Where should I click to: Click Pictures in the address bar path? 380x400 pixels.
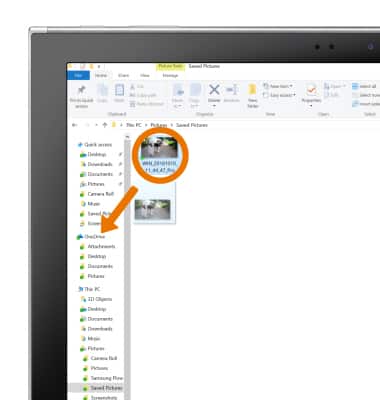click(159, 125)
